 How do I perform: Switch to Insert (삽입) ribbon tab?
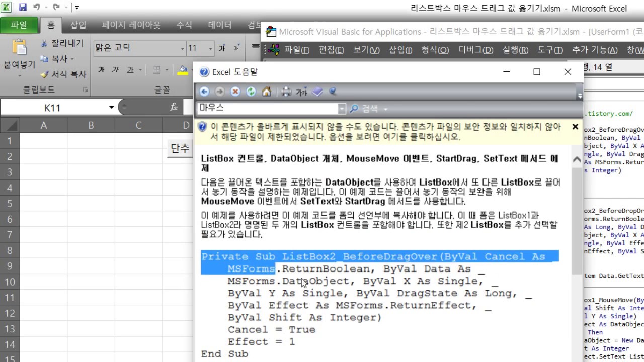pyautogui.click(x=78, y=25)
